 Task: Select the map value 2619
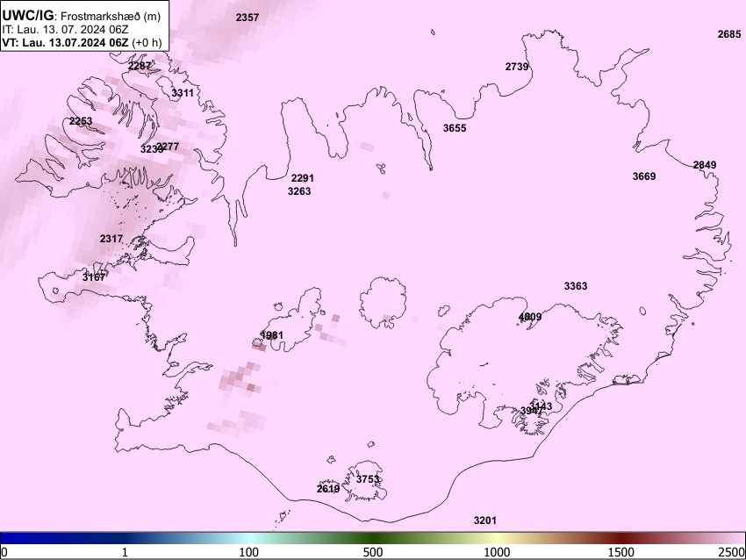328,489
